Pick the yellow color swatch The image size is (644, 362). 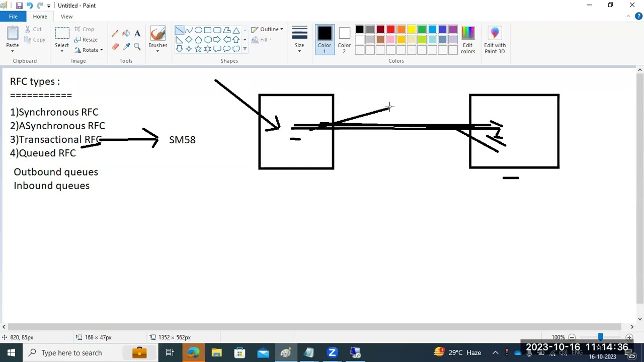click(411, 30)
